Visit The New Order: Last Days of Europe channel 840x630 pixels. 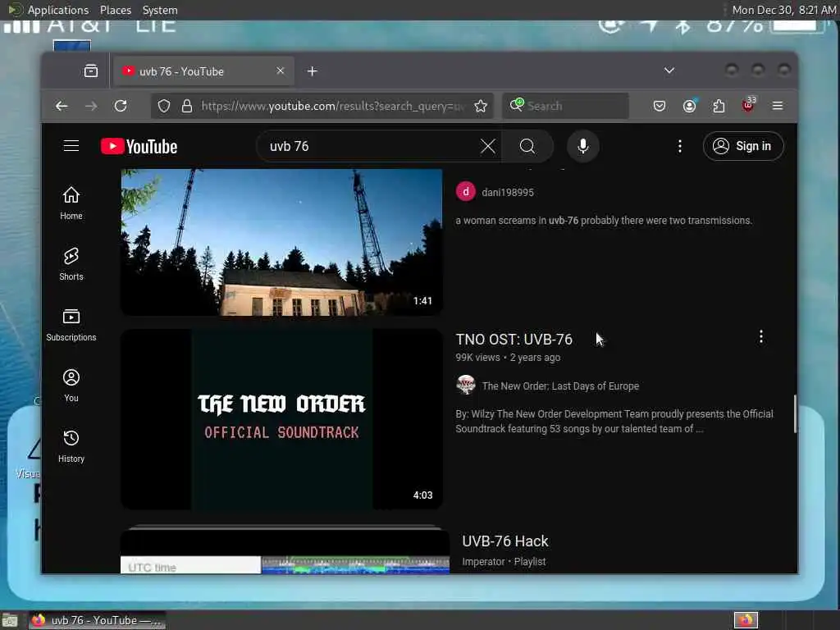[x=560, y=386]
